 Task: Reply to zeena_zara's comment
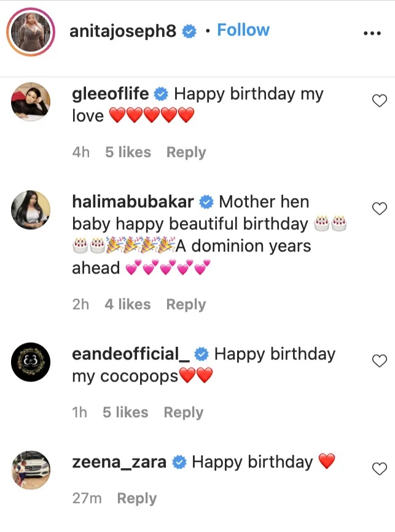click(136, 498)
